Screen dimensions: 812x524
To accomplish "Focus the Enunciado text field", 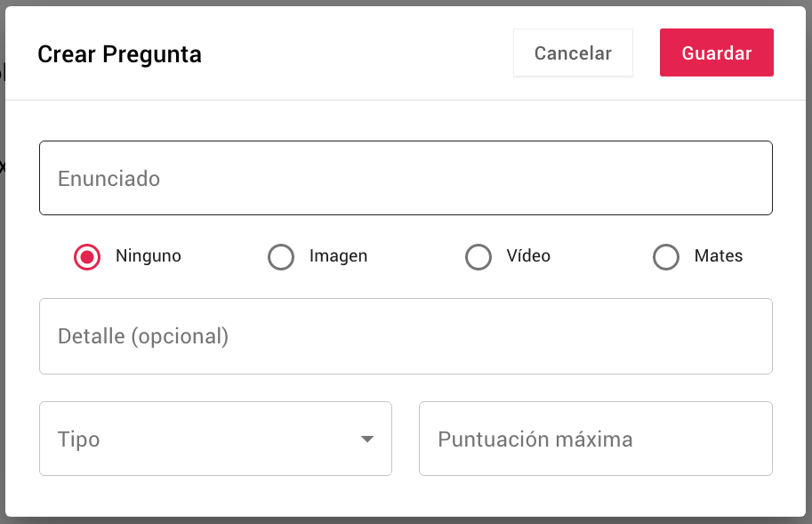I will pos(406,178).
